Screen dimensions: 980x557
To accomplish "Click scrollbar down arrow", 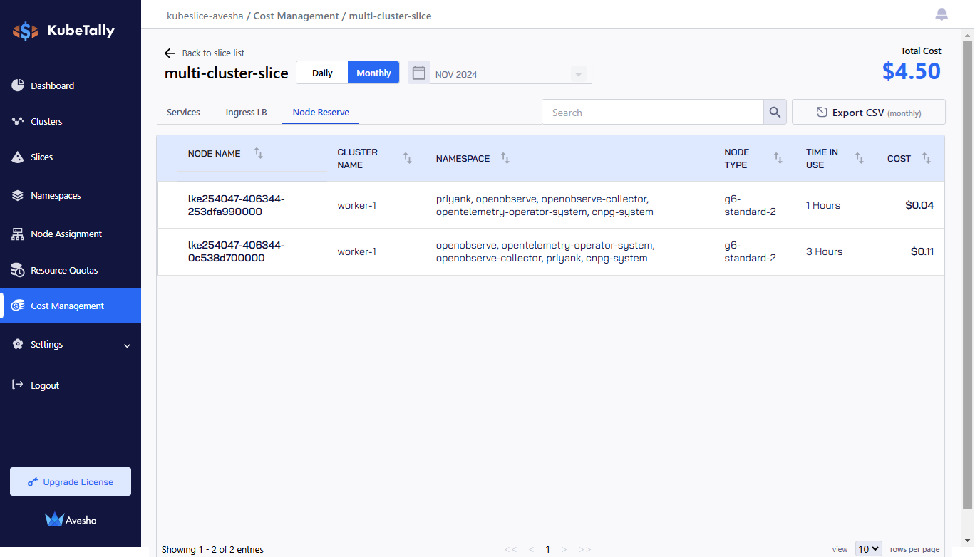I will click(x=967, y=540).
